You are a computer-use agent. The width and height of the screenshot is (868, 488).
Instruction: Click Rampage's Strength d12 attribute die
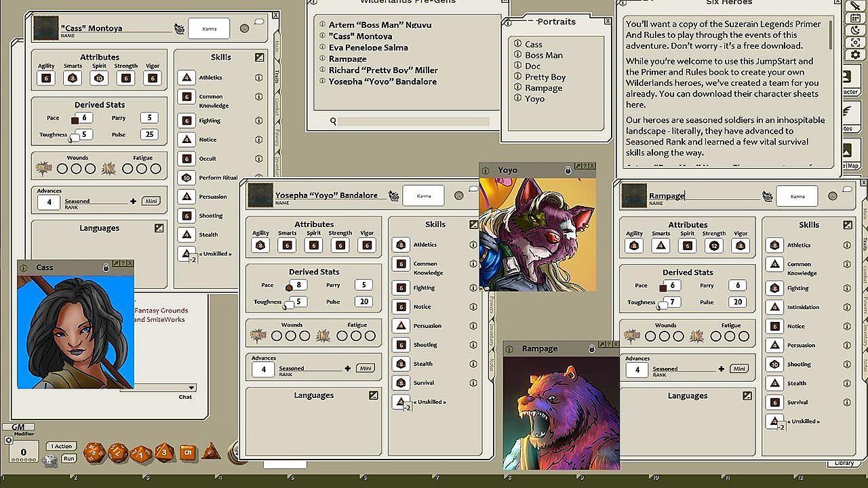[714, 246]
